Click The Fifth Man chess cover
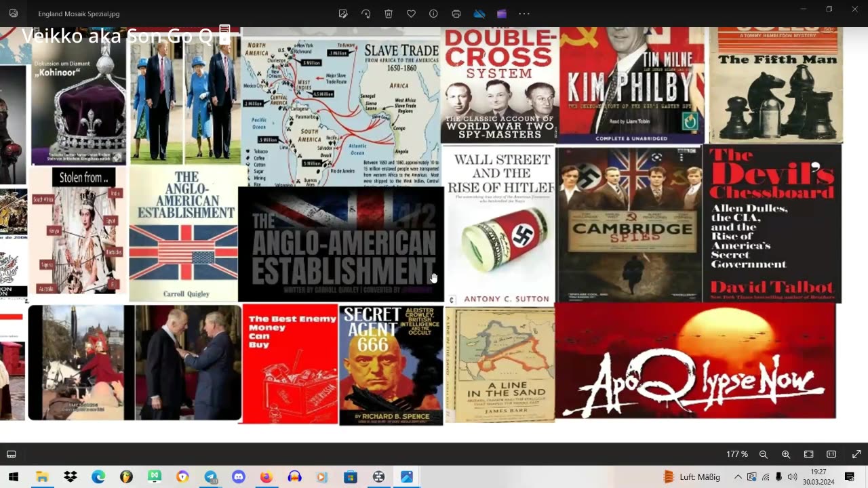Image resolution: width=868 pixels, height=488 pixels. point(776,85)
